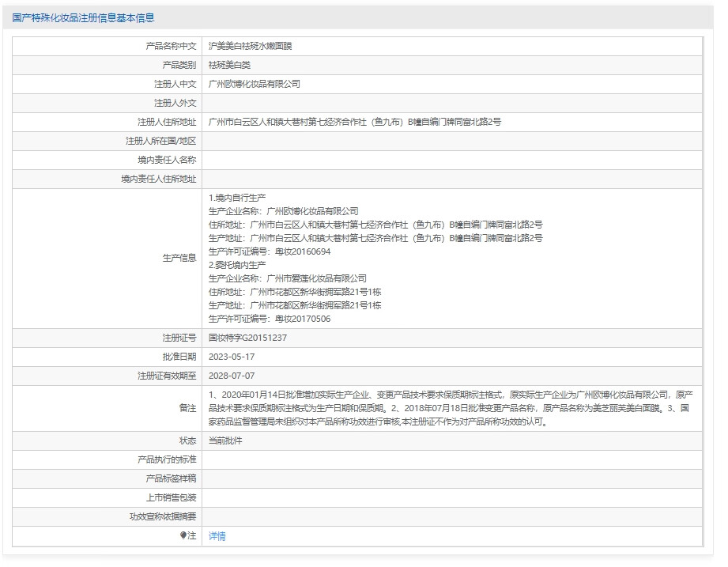The width and height of the screenshot is (728, 567).
Task: Click the 备注 row label
Action: (x=187, y=408)
